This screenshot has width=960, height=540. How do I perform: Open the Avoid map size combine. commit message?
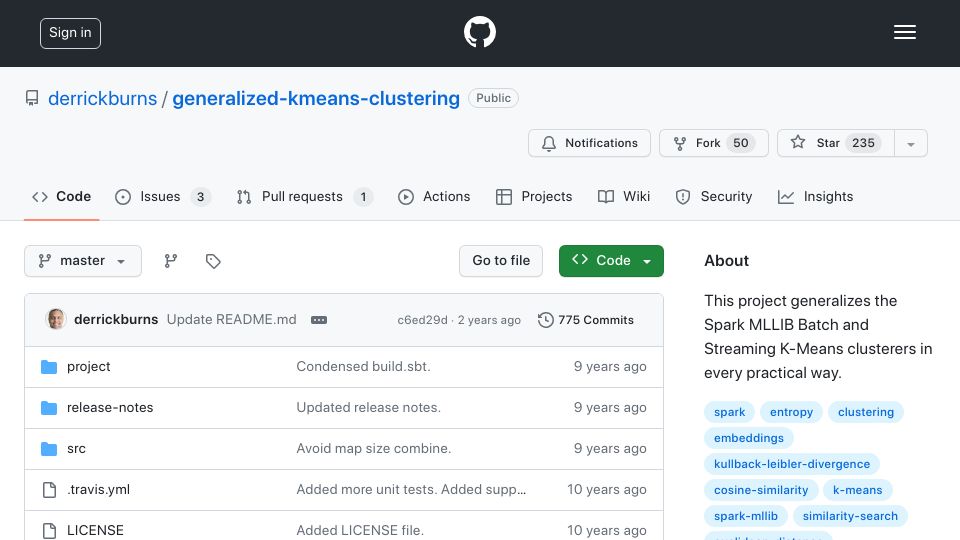coord(374,449)
